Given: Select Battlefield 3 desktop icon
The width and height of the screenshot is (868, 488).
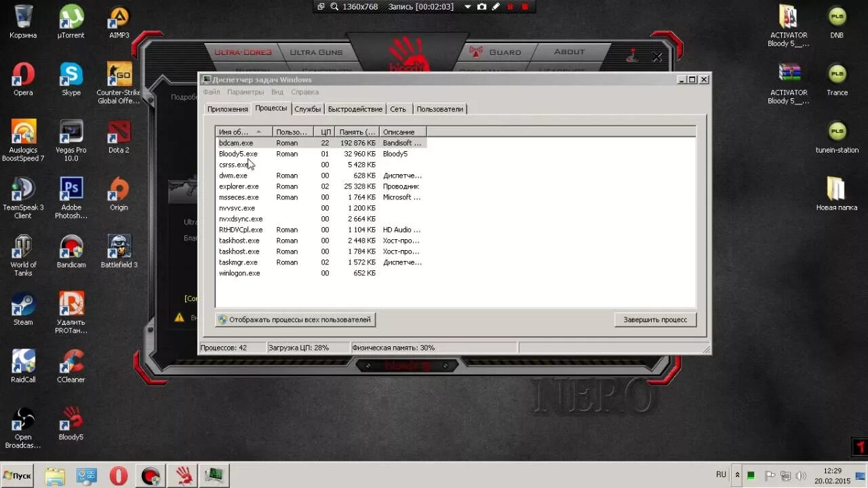Looking at the screenshot, I should [119, 251].
